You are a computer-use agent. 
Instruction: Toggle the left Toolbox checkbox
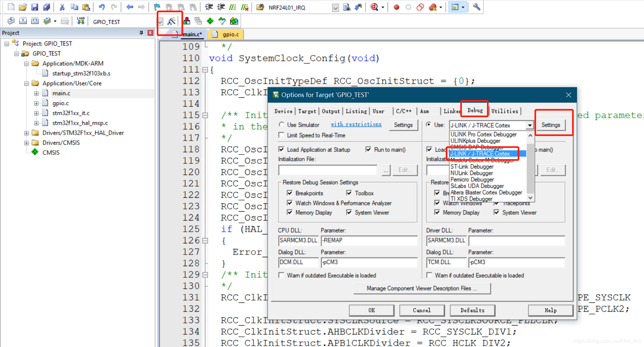[349, 193]
